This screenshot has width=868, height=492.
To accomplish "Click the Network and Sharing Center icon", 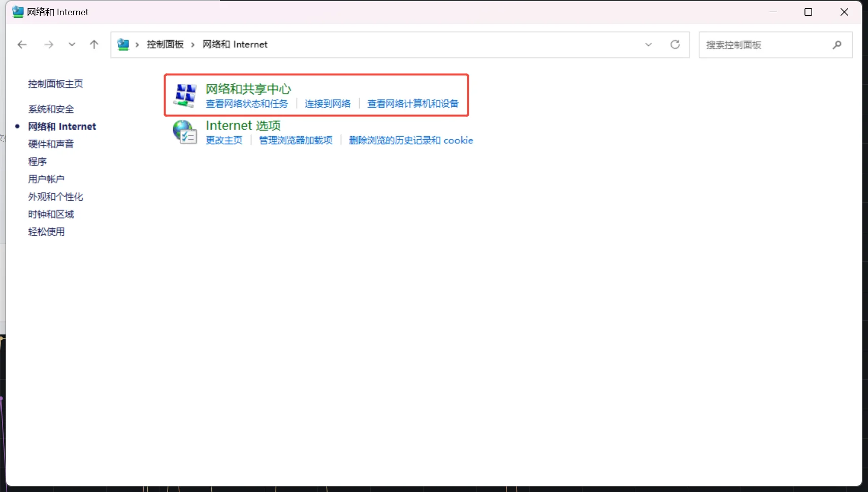I will coord(185,96).
